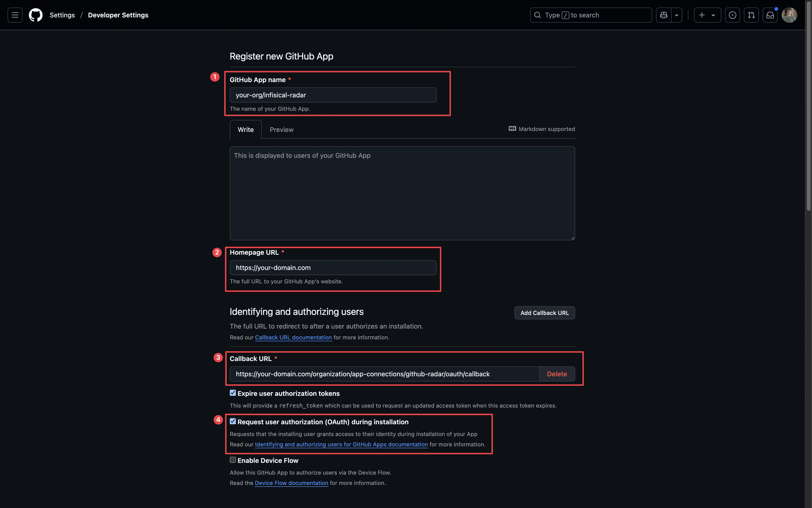This screenshot has height=508, width=812.
Task: Enable the Device Flow checkbox
Action: pyautogui.click(x=233, y=460)
